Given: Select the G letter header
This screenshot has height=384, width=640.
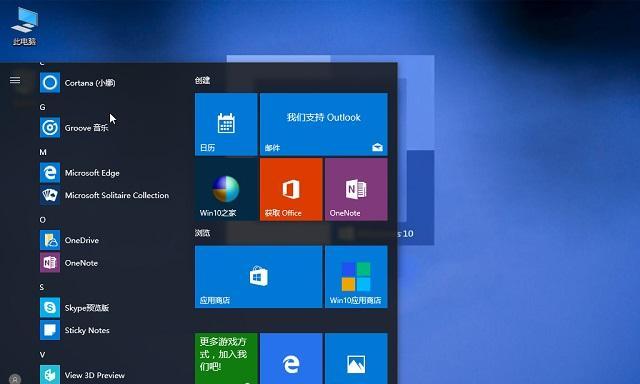Looking at the screenshot, I should tap(42, 107).
